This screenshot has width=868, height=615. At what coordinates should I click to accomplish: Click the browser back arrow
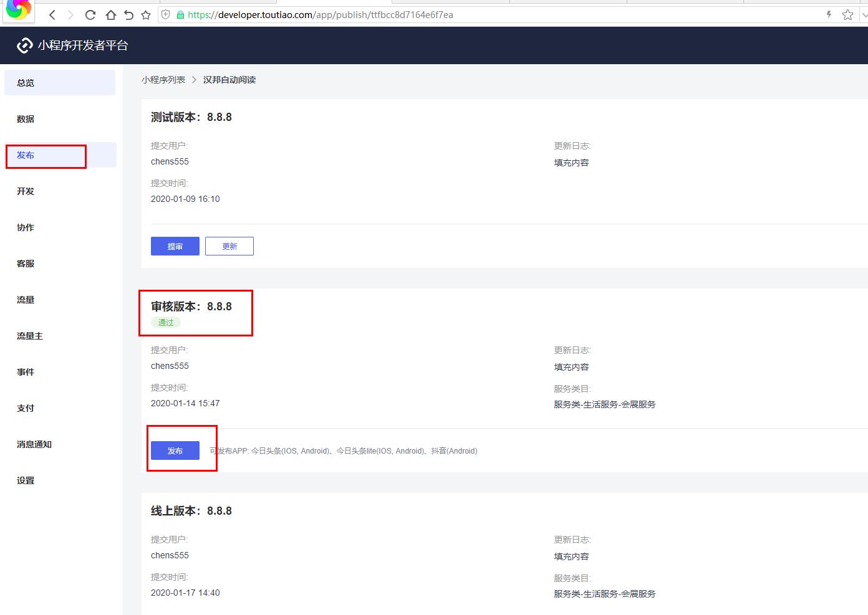(x=52, y=15)
